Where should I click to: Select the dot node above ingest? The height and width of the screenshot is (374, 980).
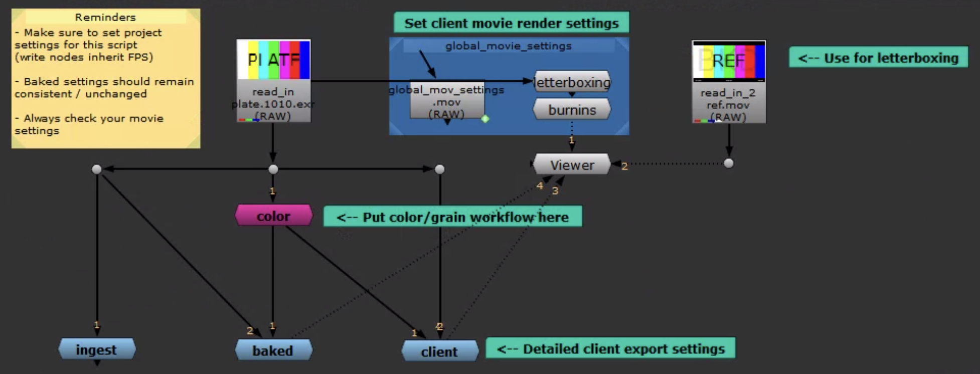pos(97,169)
